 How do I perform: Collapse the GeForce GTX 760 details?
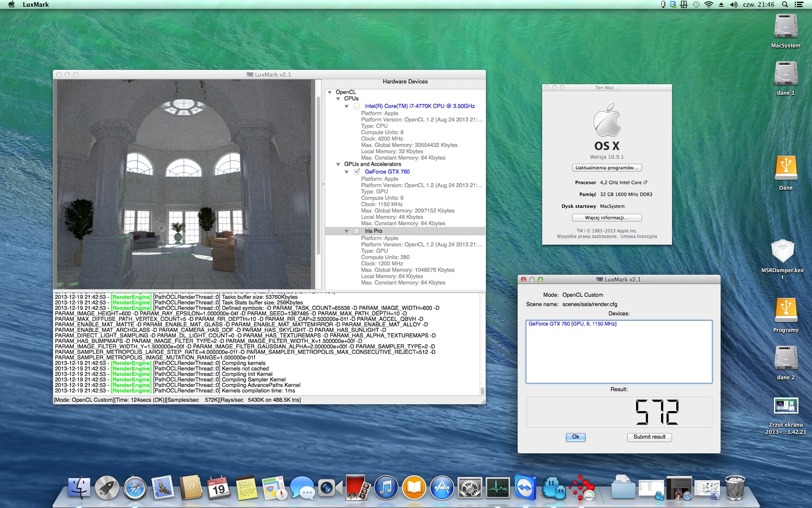click(346, 172)
